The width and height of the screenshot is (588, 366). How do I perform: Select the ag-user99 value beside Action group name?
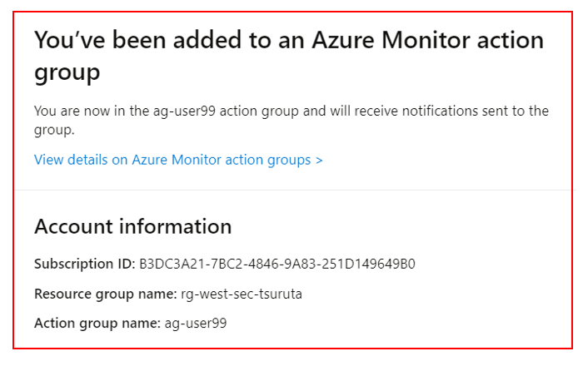point(196,324)
